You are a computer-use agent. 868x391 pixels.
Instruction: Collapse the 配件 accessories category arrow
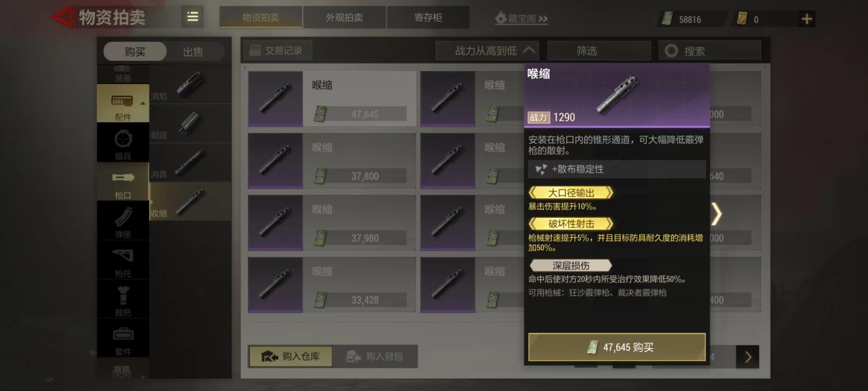[143, 103]
